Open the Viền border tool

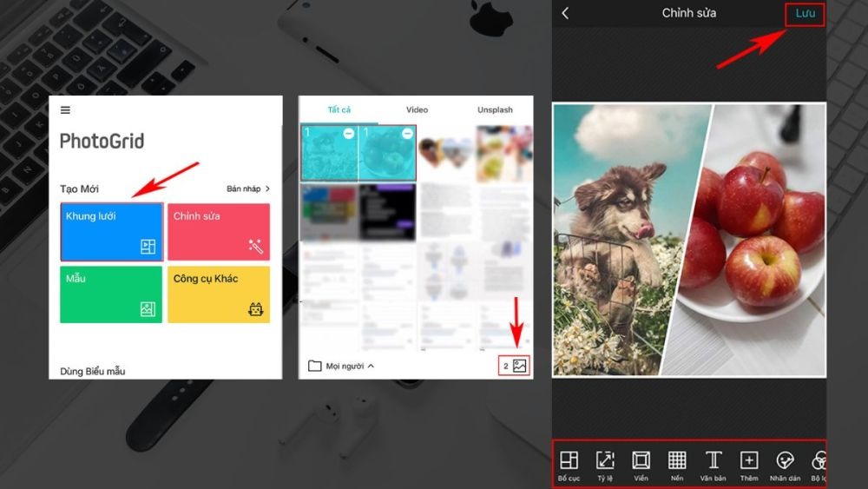641,466
